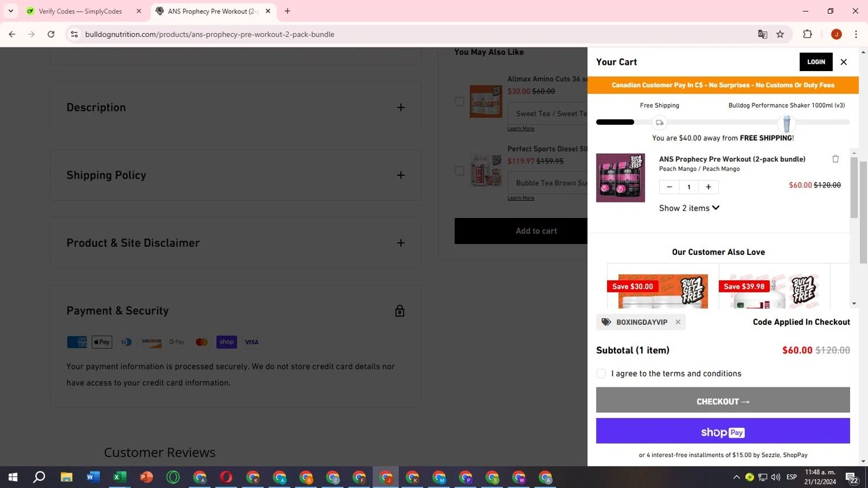Open Learn More under Perfect Sports Diesel

521,198
